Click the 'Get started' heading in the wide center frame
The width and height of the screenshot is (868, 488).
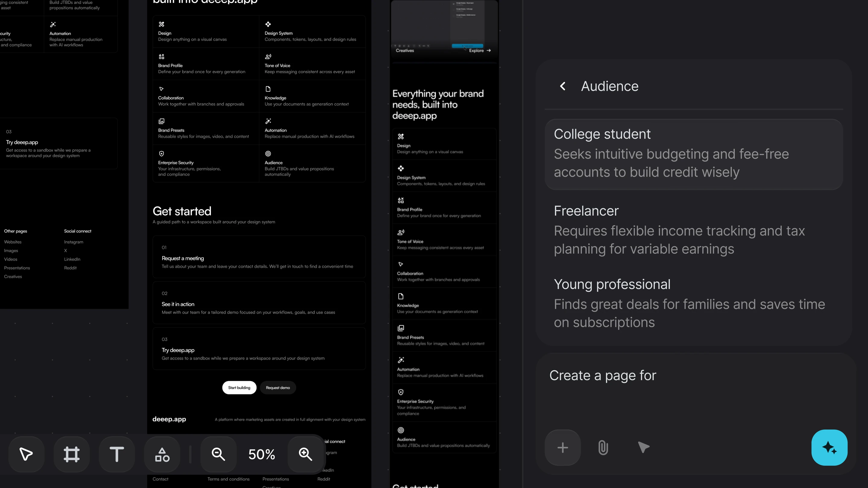point(182,211)
